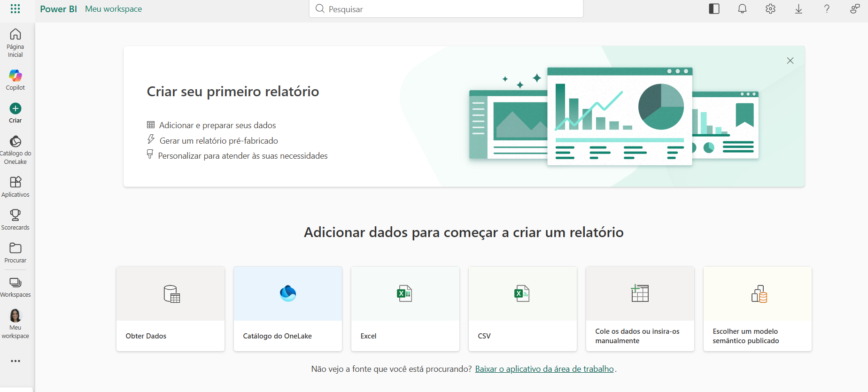Focus the Pesquisar search box
Screen dimensions: 868x392
click(x=446, y=9)
